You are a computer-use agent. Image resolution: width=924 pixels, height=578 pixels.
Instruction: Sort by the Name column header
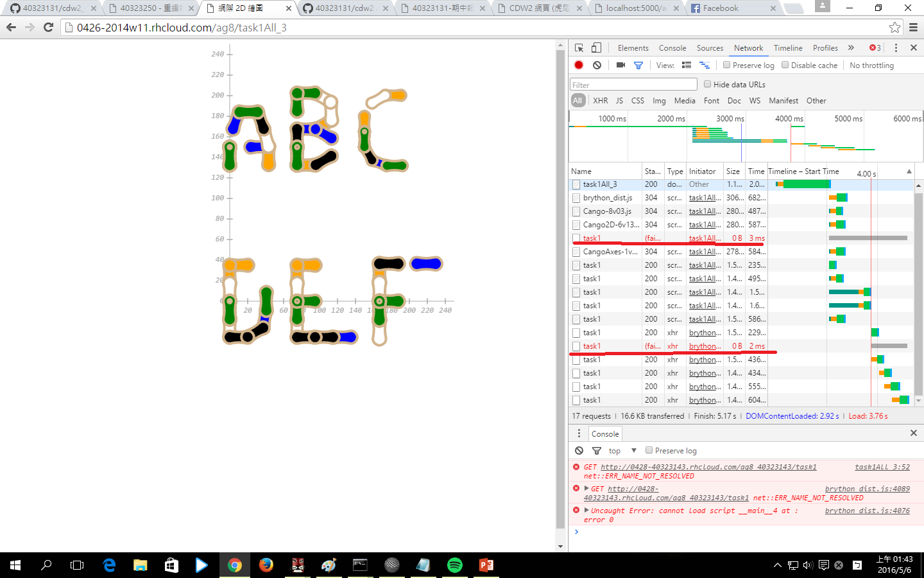(x=606, y=171)
